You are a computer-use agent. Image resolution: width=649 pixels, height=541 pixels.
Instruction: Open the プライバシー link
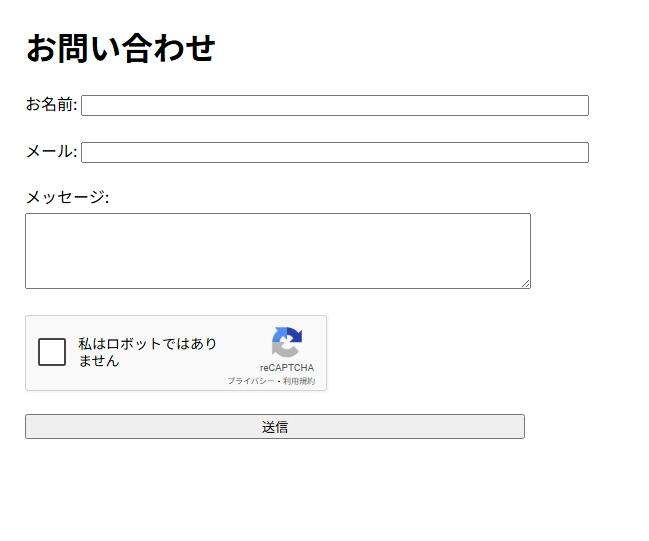pyautogui.click(x=250, y=381)
